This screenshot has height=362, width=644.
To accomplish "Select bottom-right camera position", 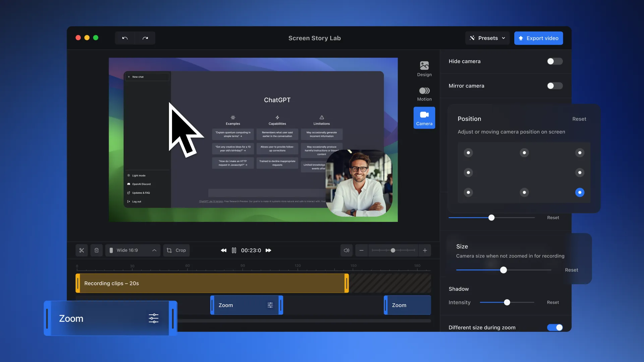I will (580, 192).
